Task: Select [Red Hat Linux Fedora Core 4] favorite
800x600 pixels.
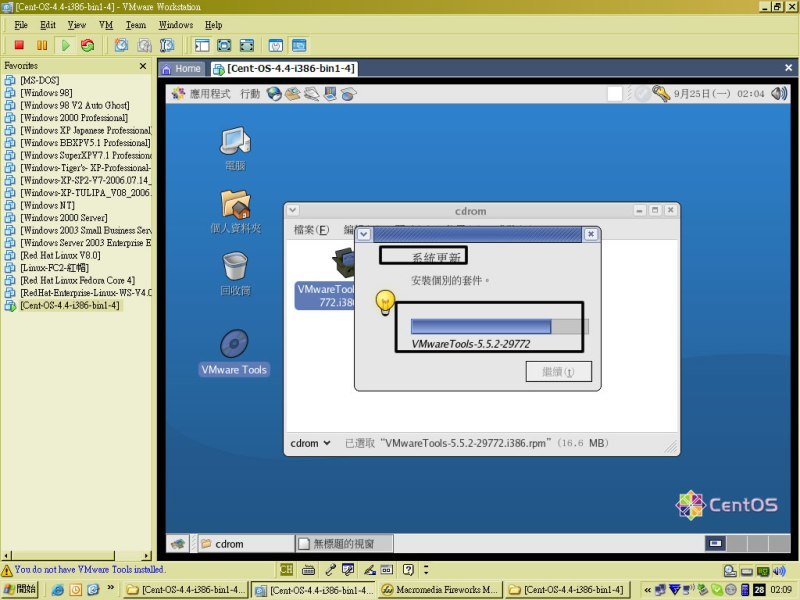Action: [x=78, y=281]
